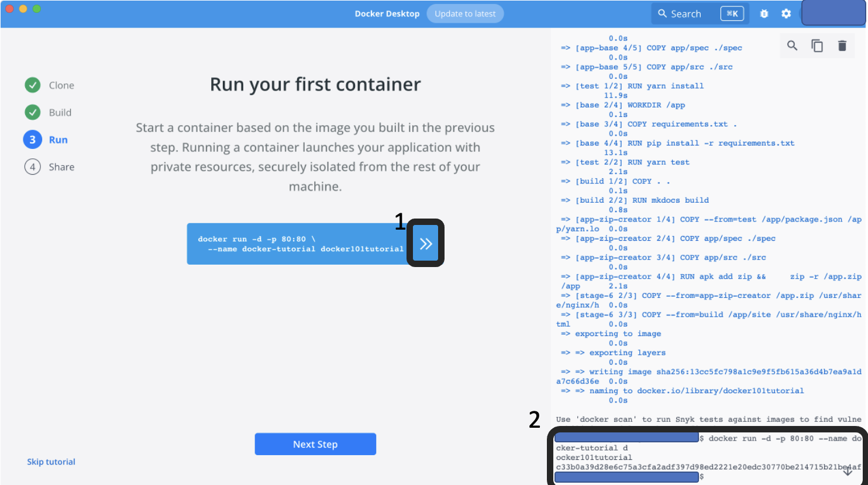Skip the tutorial via the link
The width and height of the screenshot is (868, 485).
tap(51, 462)
